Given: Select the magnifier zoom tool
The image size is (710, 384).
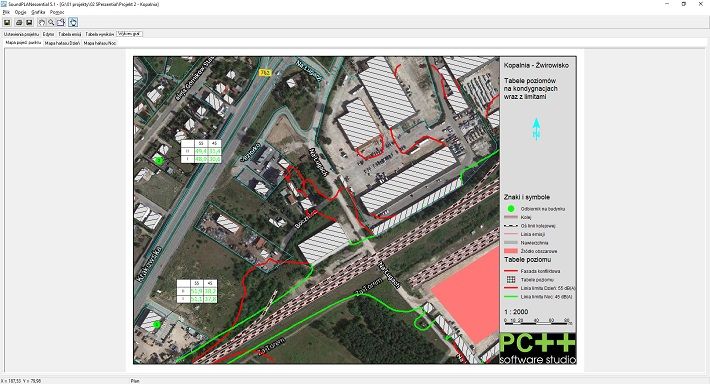Looking at the screenshot, I should pos(51,22).
